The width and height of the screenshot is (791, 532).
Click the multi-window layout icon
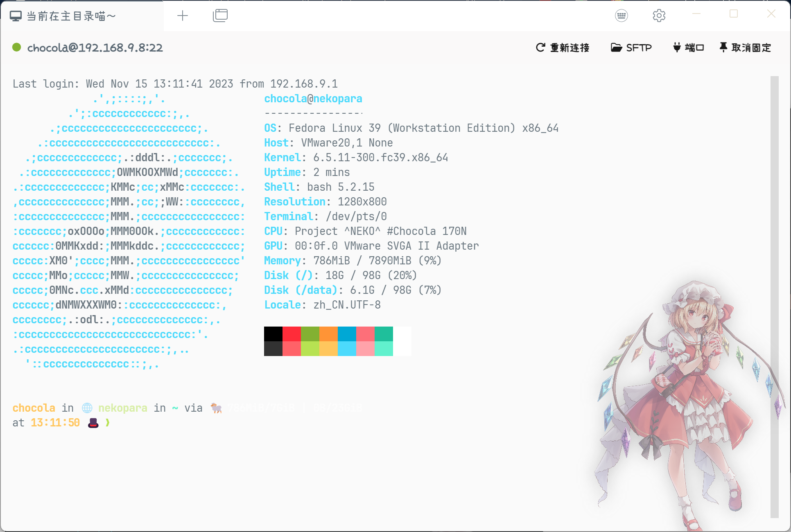click(x=220, y=16)
